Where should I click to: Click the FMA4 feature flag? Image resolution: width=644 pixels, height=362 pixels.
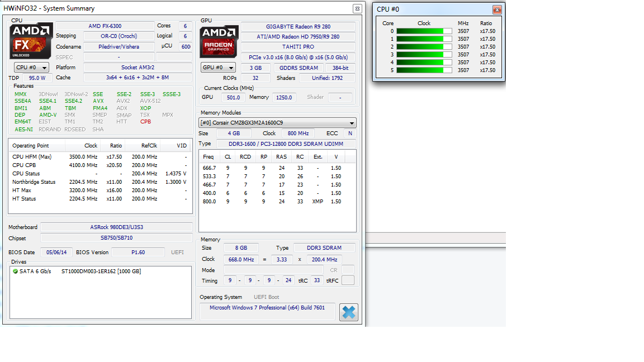tap(100, 108)
